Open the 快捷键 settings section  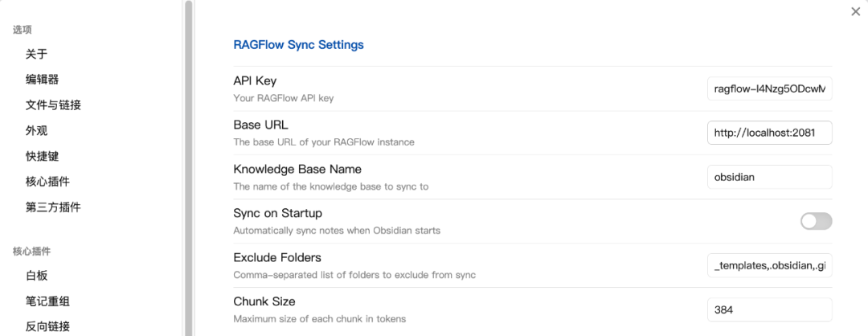[x=42, y=156]
